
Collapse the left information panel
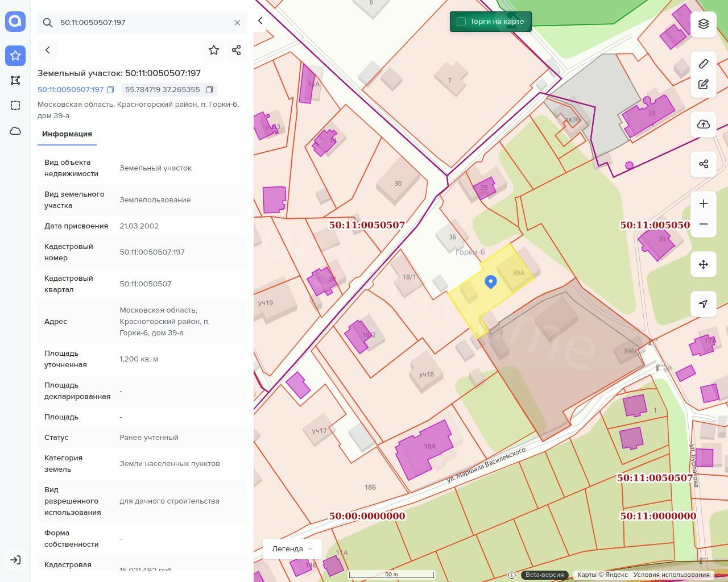[x=260, y=20]
